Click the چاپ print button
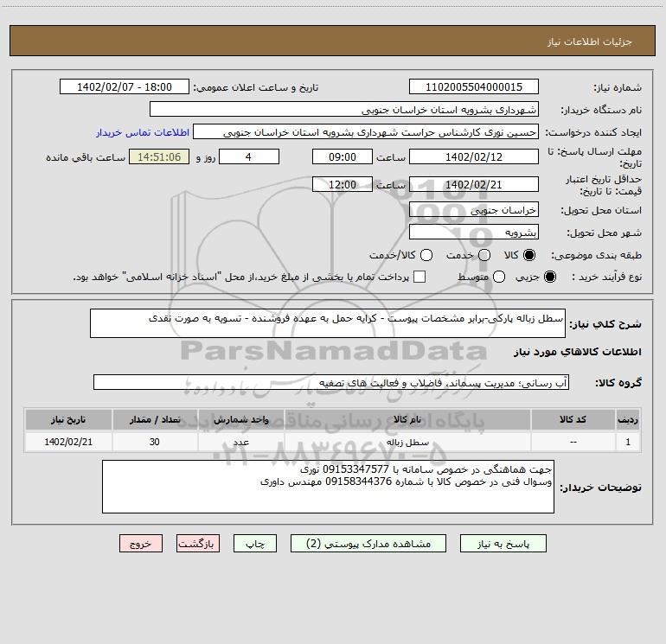 tap(255, 544)
